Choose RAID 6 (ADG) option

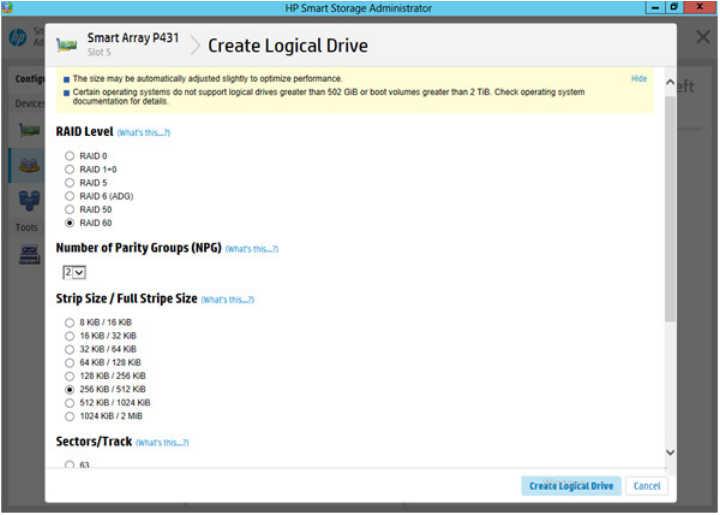pyautogui.click(x=69, y=196)
